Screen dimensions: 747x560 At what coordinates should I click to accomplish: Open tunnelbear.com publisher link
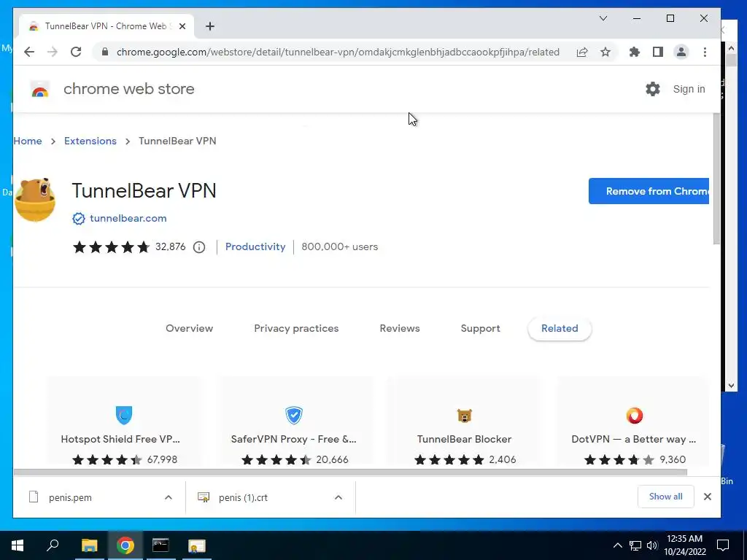pos(128,218)
